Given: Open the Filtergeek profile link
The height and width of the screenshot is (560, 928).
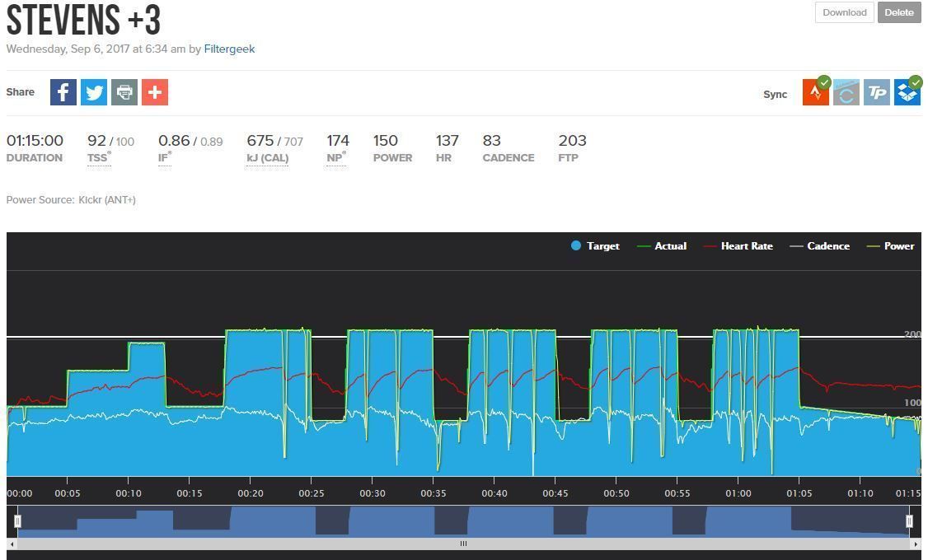Looking at the screenshot, I should [229, 49].
